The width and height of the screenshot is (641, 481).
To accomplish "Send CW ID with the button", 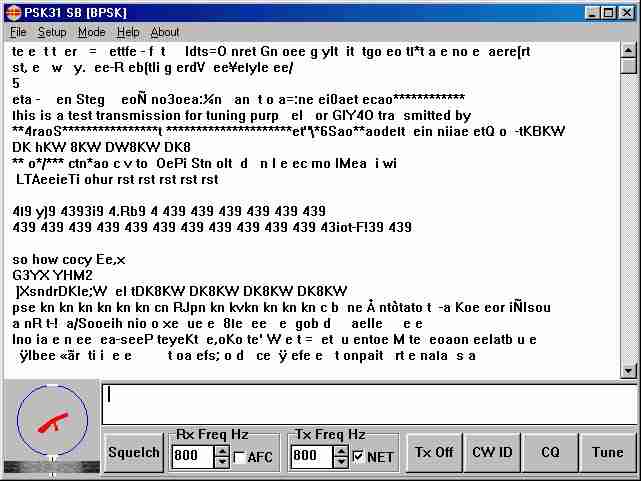I will (492, 452).
